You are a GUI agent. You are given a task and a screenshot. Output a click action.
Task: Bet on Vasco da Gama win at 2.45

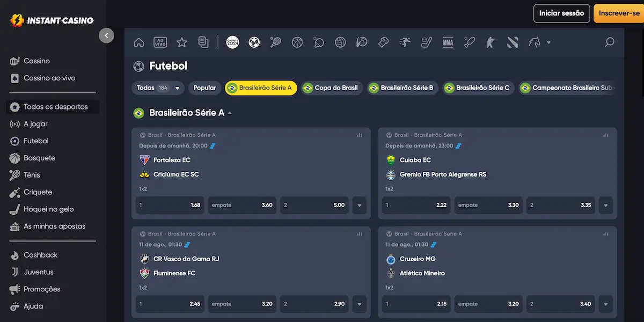pos(170,304)
